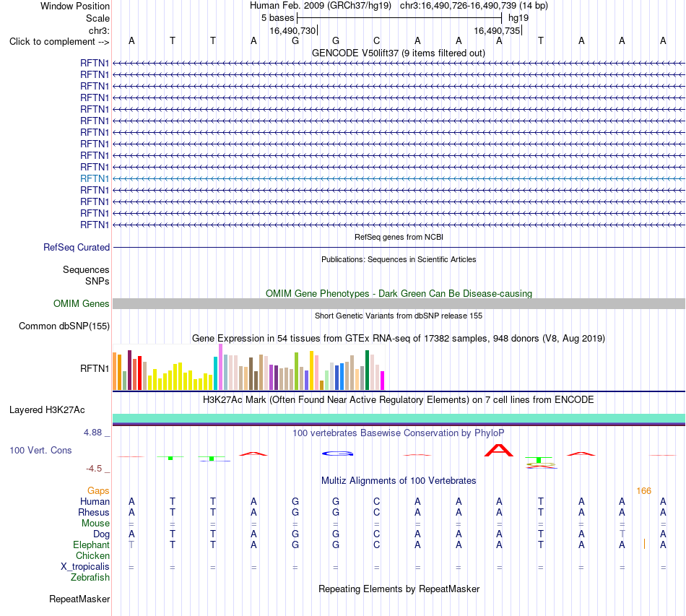The height and width of the screenshot is (616, 686).
Task: Click the -4.5 PhyloP lower scale value
Action: 94,469
